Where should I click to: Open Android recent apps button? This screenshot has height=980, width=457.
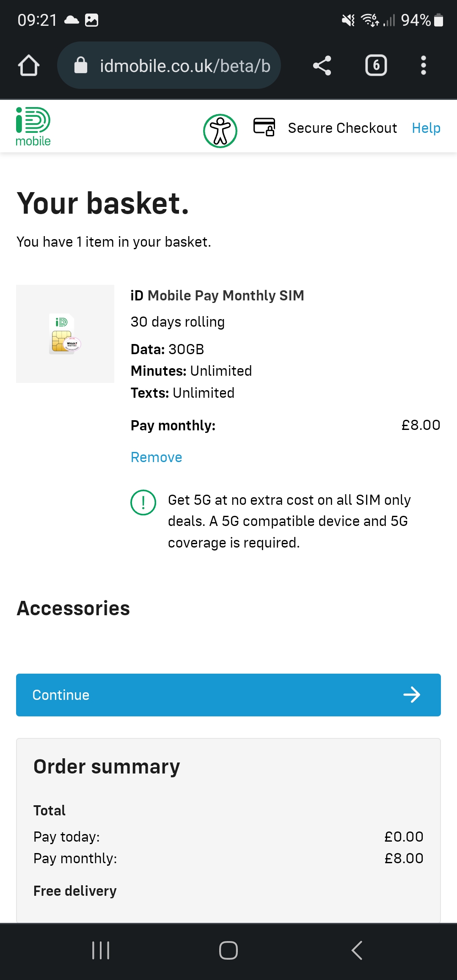[x=101, y=950]
